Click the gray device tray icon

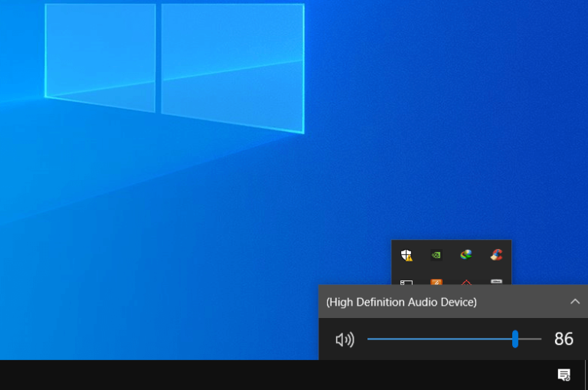tap(496, 282)
